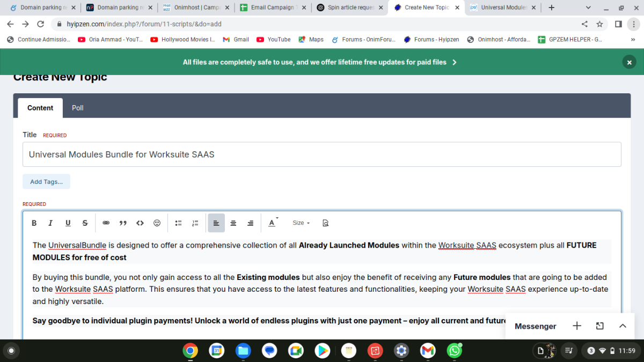Insert a numbered list
This screenshot has width=644, height=362.
coord(195,223)
